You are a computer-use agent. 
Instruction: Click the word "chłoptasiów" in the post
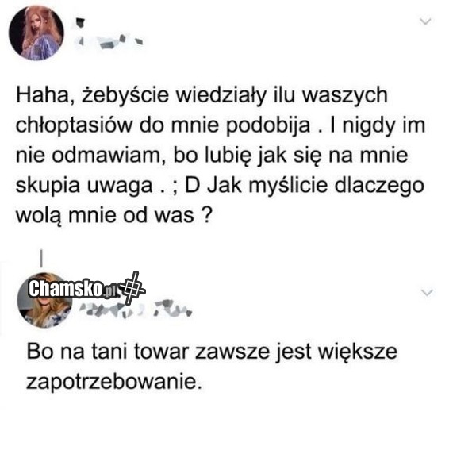point(74,125)
